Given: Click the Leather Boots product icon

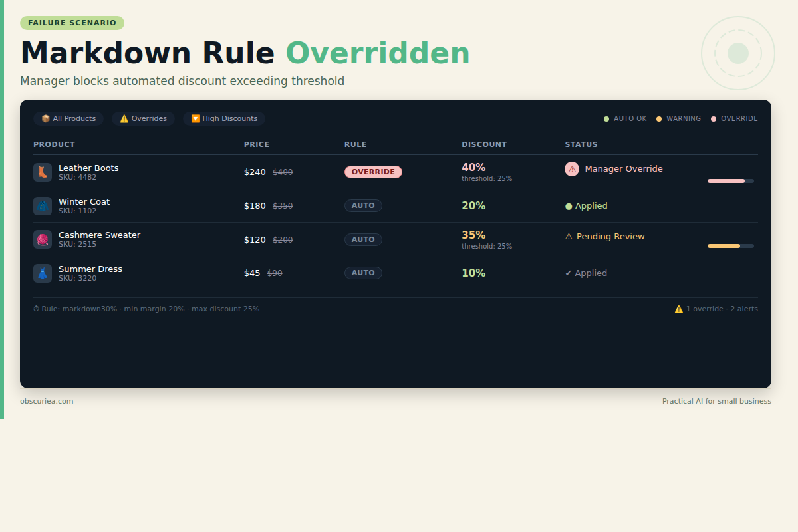Looking at the screenshot, I should [x=43, y=172].
